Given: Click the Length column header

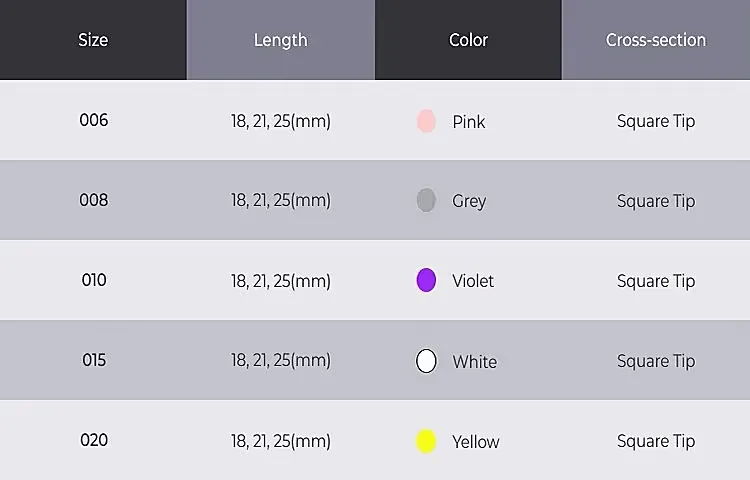Looking at the screenshot, I should (280, 40).
